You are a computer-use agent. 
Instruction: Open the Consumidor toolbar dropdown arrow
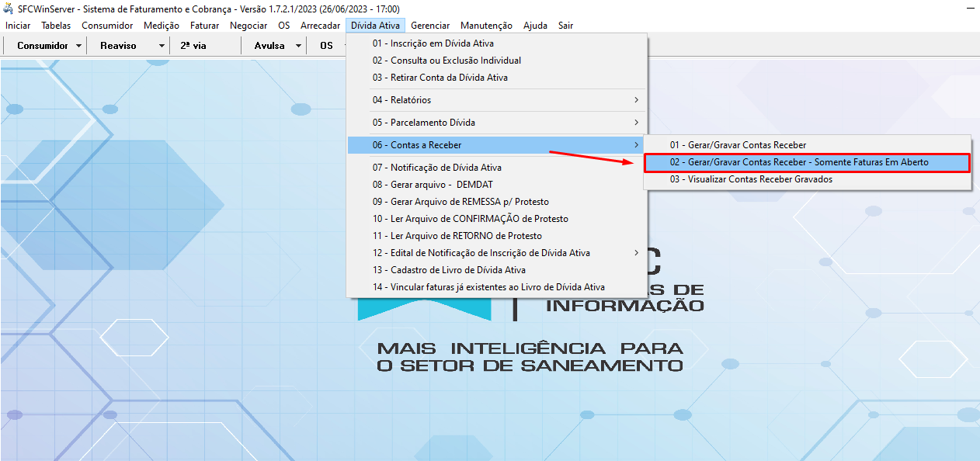pos(79,46)
